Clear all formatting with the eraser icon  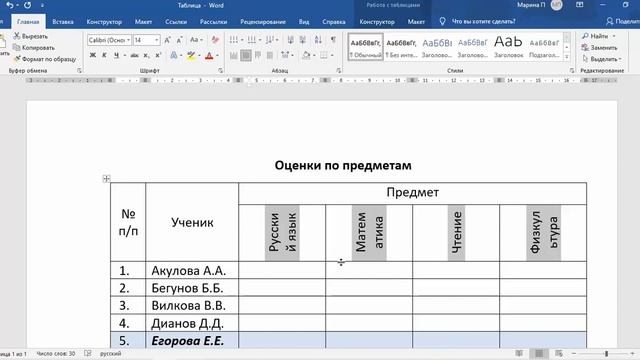[x=215, y=40]
